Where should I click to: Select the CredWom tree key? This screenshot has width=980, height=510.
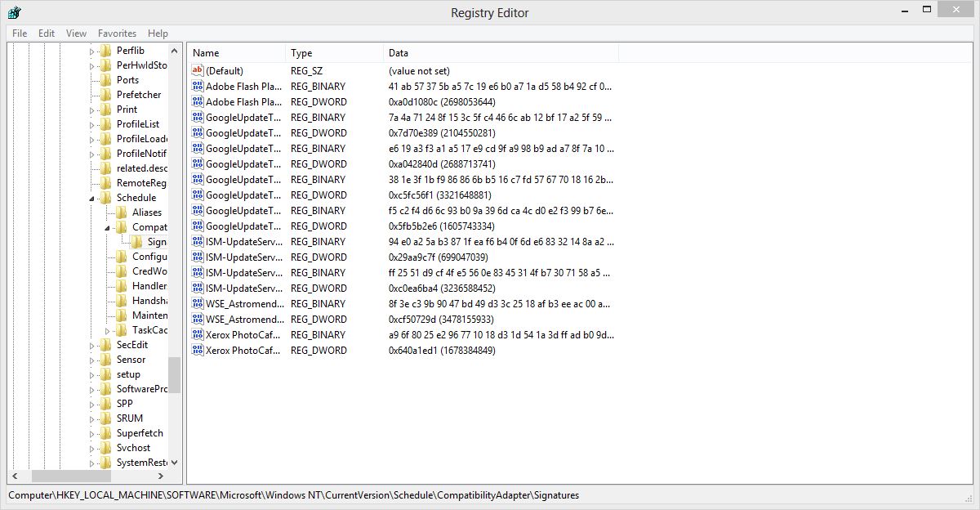click(x=149, y=271)
